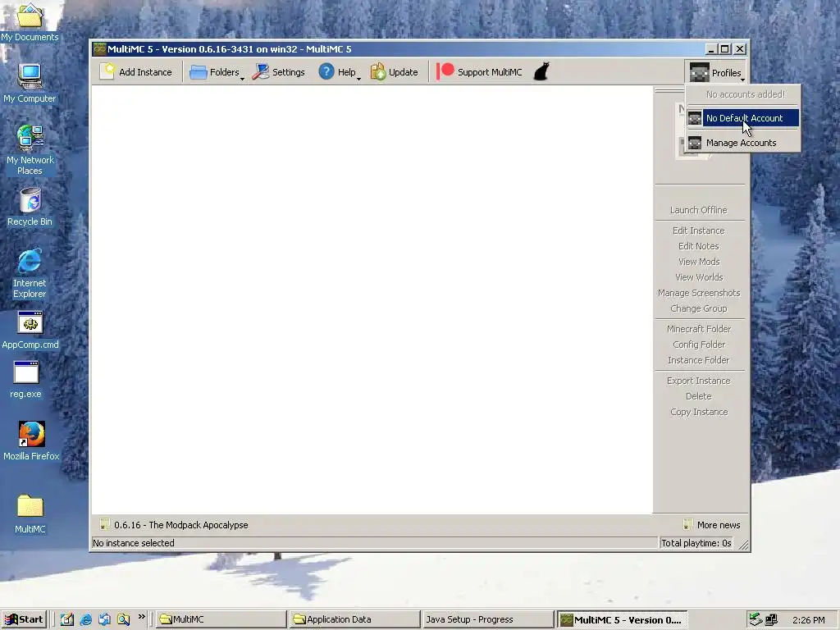Switch to MultiMC folder taskbar button
This screenshot has width=840, height=630.
221,619
